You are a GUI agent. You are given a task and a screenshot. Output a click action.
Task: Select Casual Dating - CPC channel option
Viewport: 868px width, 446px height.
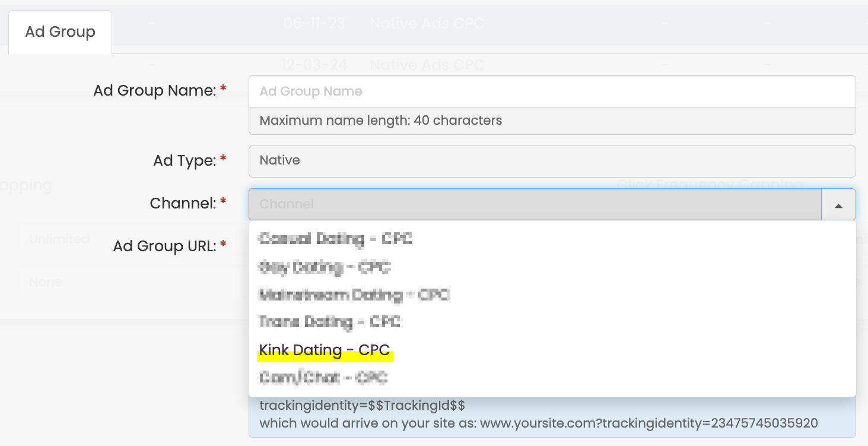click(x=336, y=239)
